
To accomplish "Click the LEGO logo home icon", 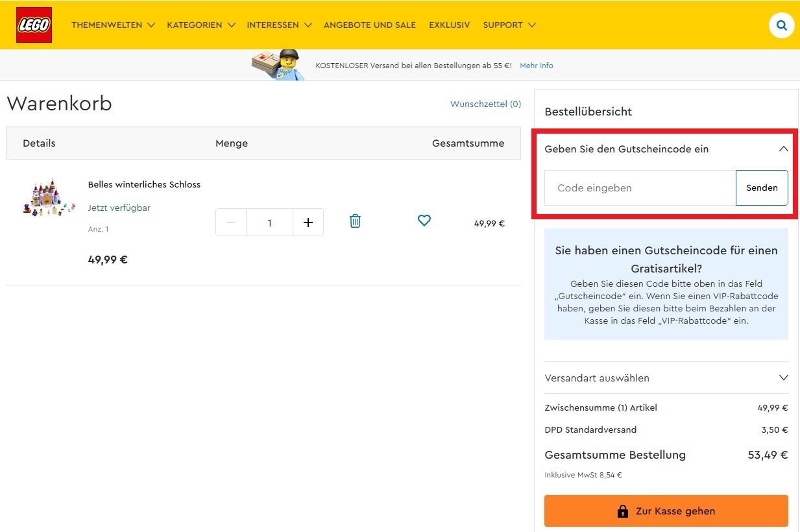I will coord(34,25).
